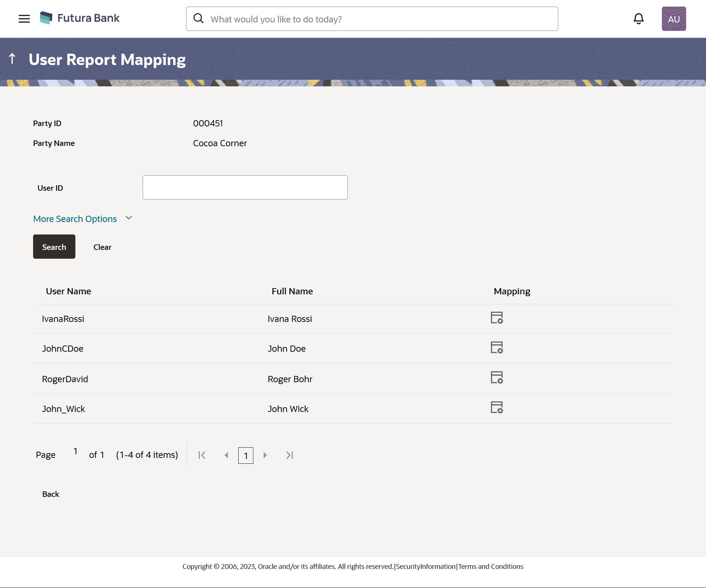Click the search magnifier icon
The width and height of the screenshot is (706, 588).
coord(199,19)
